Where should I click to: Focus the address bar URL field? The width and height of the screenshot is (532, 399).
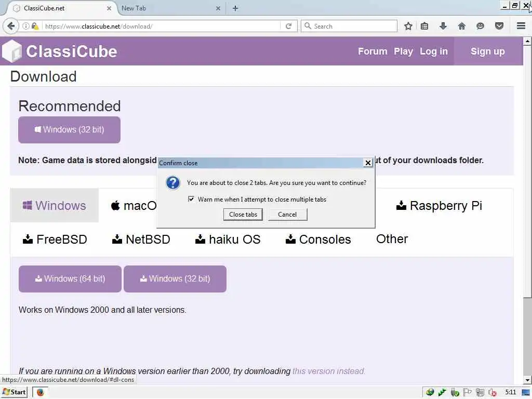(x=162, y=26)
